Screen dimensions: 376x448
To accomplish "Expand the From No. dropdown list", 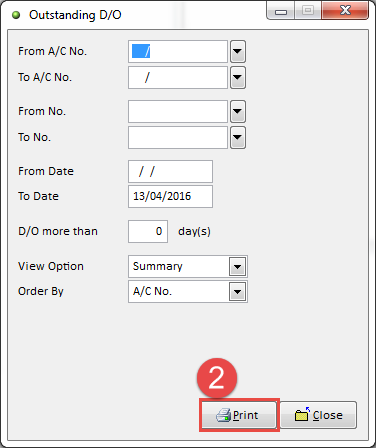I will pos(238,111).
